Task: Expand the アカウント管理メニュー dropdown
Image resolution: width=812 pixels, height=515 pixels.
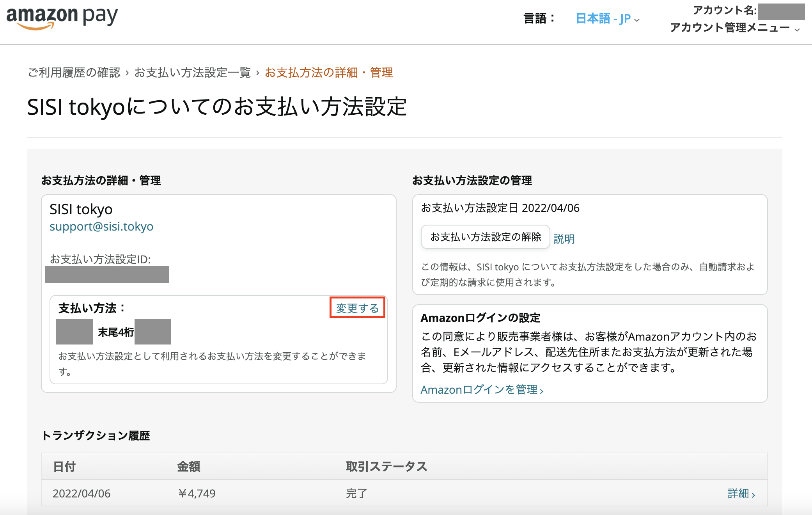Action: click(735, 28)
